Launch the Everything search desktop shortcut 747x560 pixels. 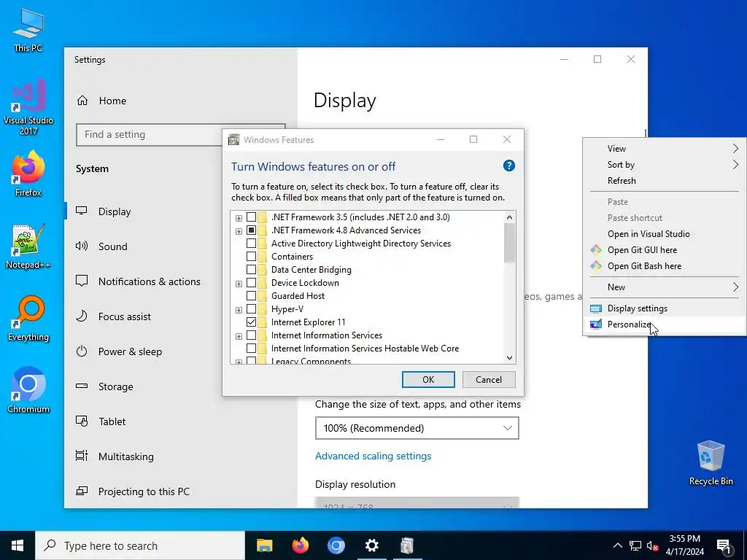tap(28, 319)
